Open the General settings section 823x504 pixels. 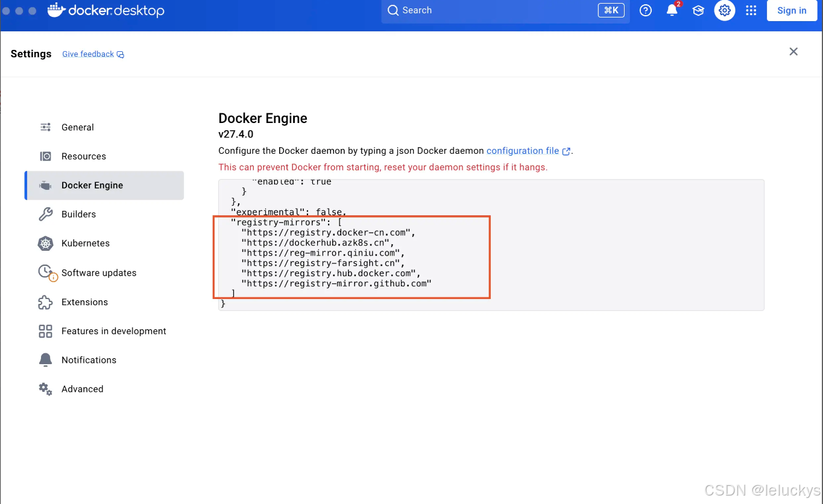pyautogui.click(x=104, y=127)
